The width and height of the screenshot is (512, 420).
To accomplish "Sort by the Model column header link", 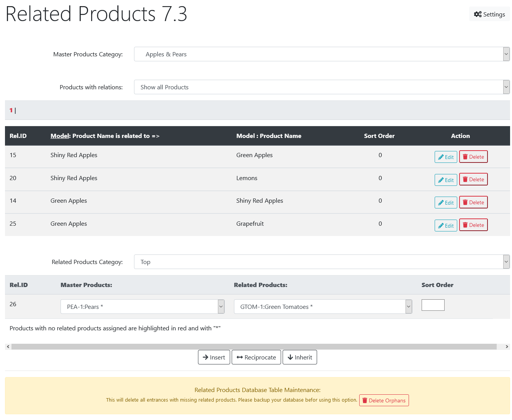I will pyautogui.click(x=59, y=136).
